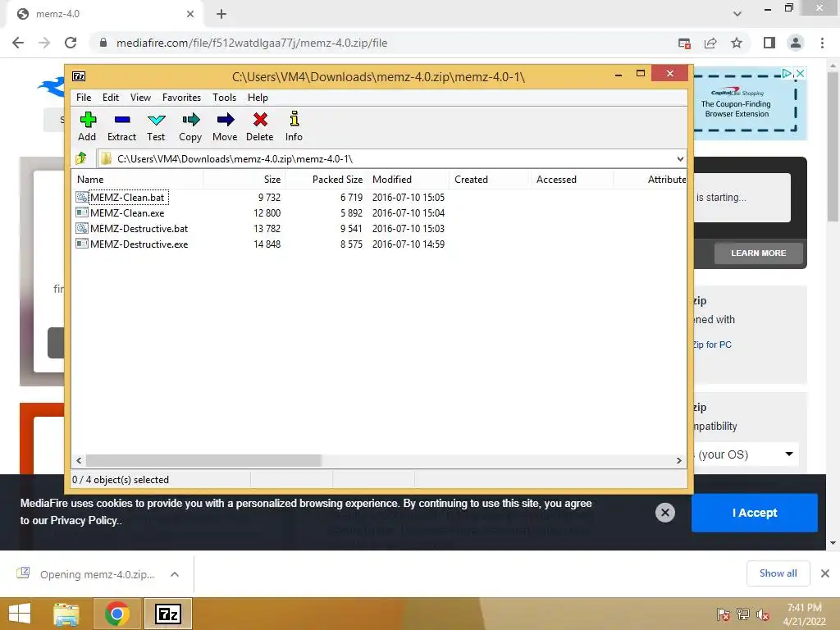Click the LEARN MORE button

(x=758, y=253)
